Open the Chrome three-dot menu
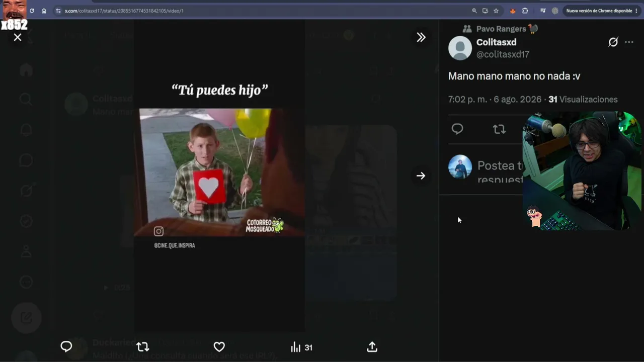This screenshot has height=362, width=644. tap(636, 11)
